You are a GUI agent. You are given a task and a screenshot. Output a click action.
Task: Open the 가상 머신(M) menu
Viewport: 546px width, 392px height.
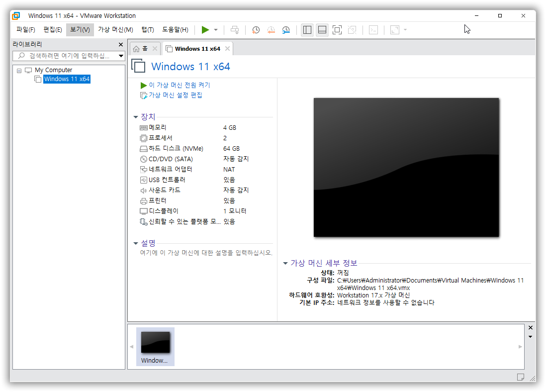[x=115, y=30]
